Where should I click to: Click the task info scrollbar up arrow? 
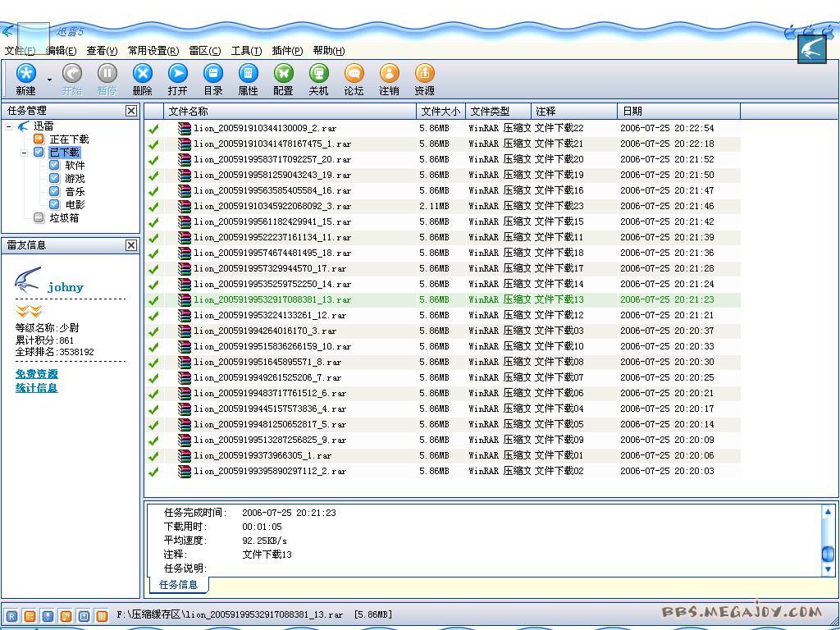click(828, 512)
